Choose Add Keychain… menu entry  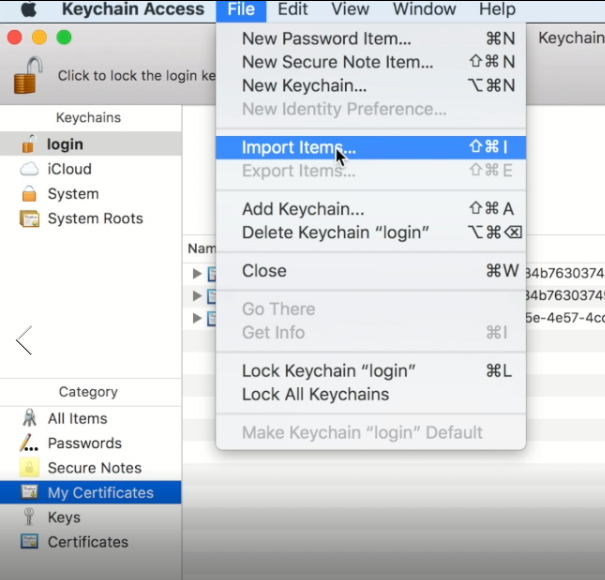[371, 209]
